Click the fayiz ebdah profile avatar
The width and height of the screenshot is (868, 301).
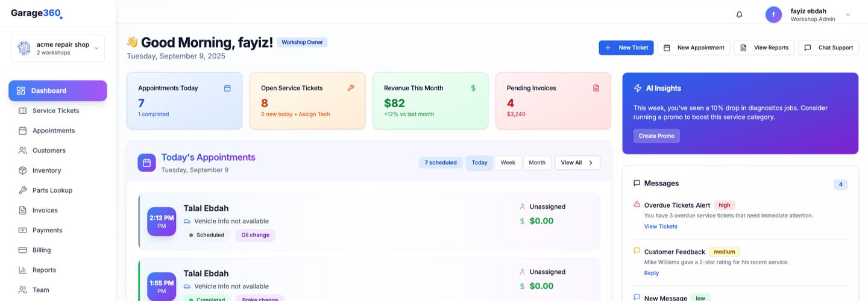773,14
